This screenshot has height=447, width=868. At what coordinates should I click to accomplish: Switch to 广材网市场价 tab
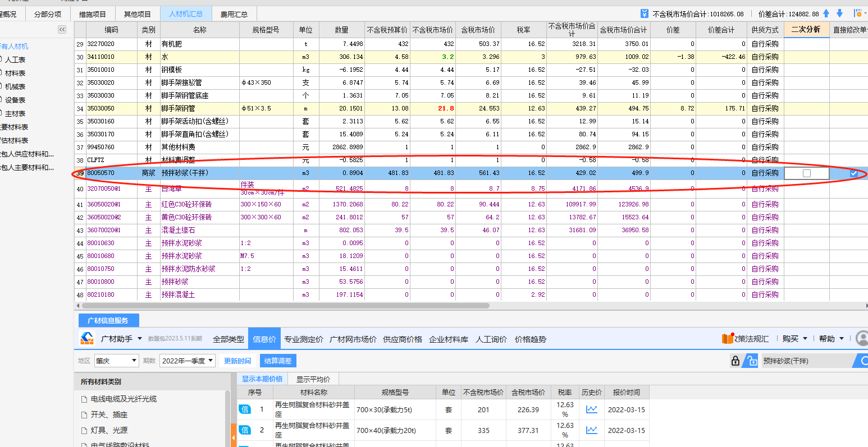[353, 339]
